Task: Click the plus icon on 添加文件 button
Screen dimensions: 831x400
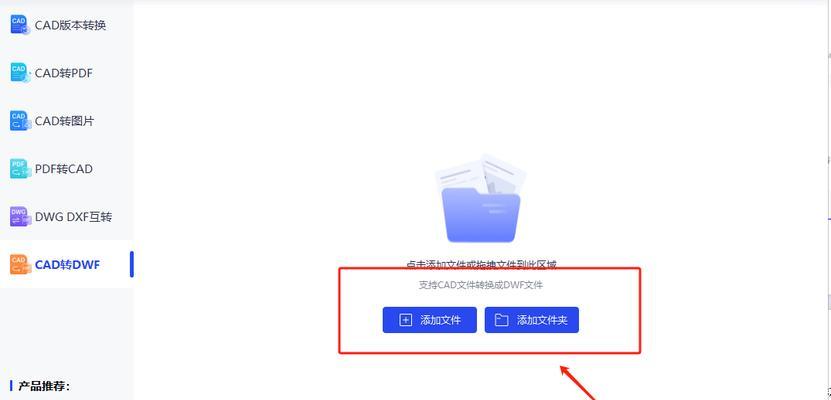Action: pyautogui.click(x=405, y=320)
